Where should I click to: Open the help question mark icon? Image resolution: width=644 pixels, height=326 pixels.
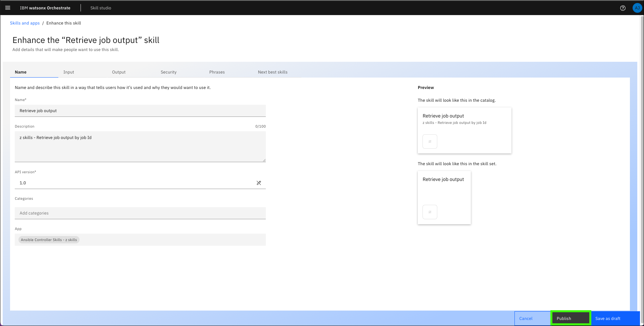coord(623,8)
